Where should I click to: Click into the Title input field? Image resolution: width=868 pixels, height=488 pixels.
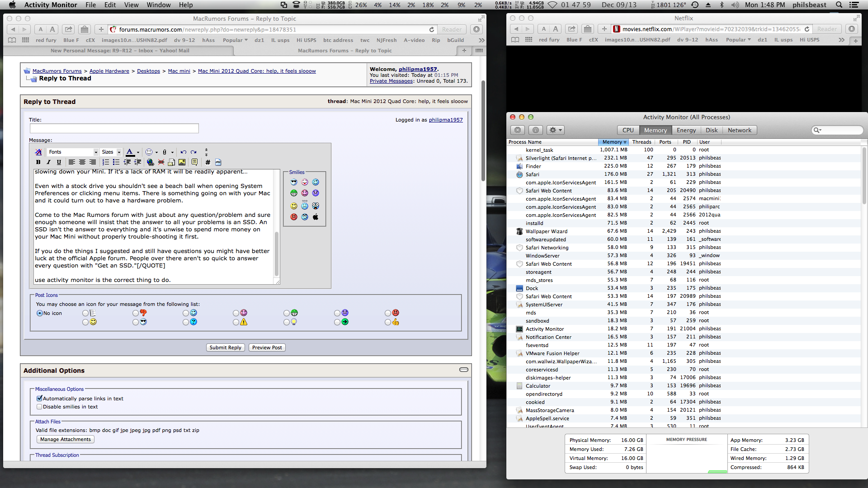click(x=114, y=128)
